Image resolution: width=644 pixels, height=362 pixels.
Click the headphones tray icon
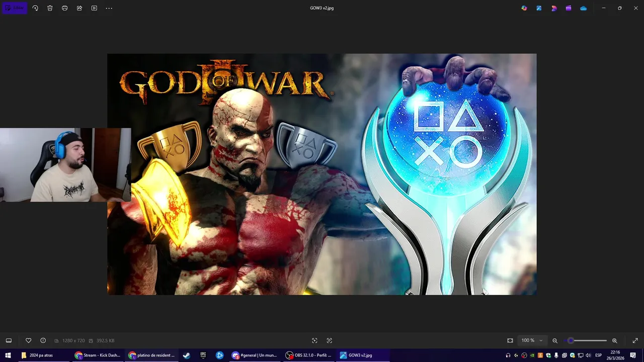click(508, 355)
